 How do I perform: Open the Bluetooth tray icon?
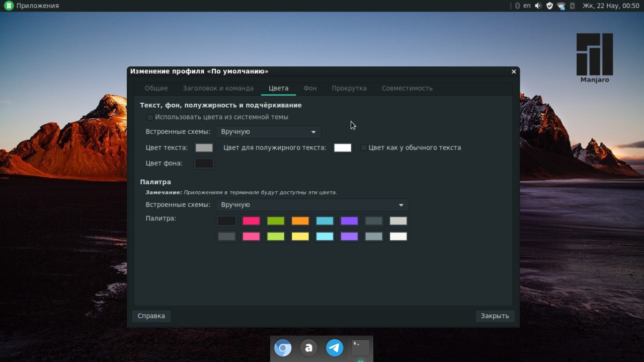pos(517,6)
